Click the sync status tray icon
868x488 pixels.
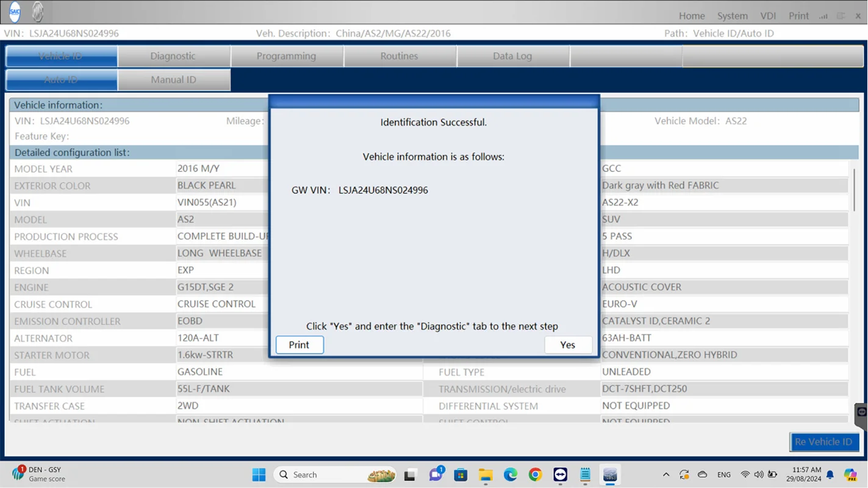tap(684, 475)
